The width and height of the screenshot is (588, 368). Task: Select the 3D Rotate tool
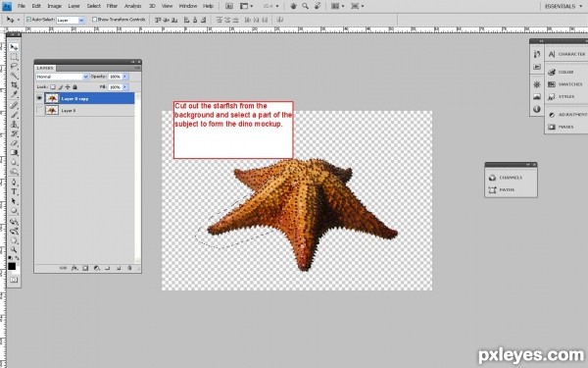click(x=14, y=222)
